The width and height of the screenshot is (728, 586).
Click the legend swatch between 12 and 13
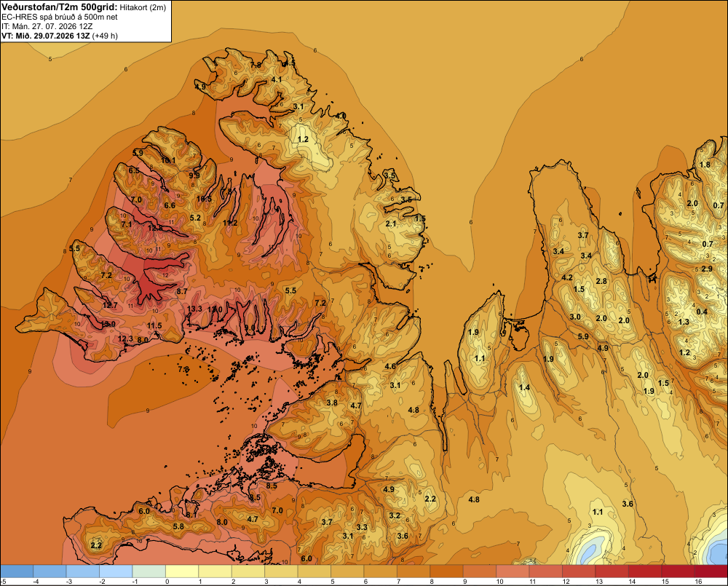(x=579, y=571)
